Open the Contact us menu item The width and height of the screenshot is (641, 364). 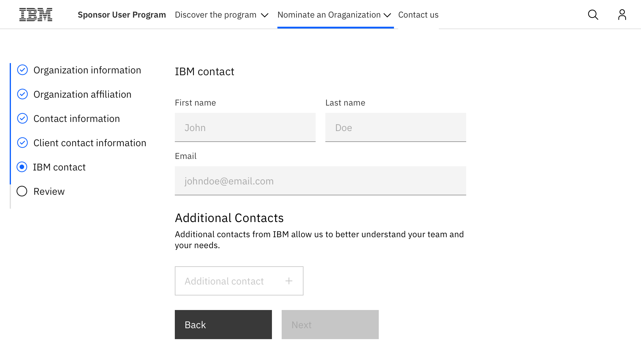click(x=418, y=15)
